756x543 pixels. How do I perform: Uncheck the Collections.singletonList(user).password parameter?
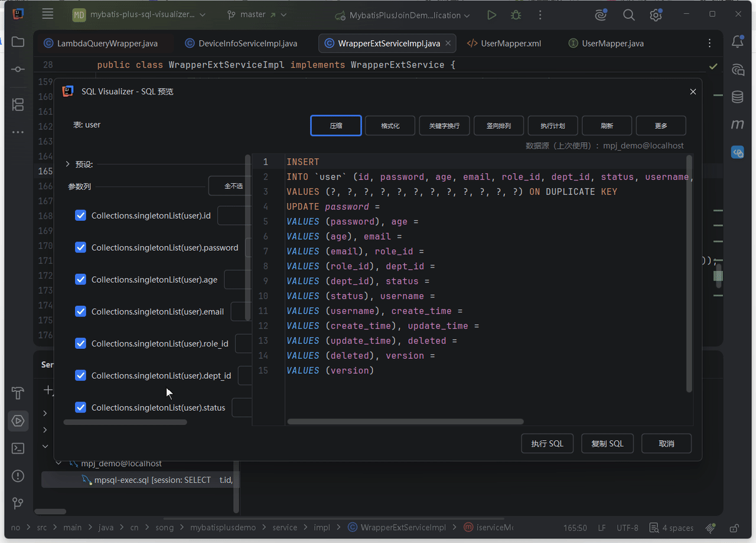click(x=81, y=247)
